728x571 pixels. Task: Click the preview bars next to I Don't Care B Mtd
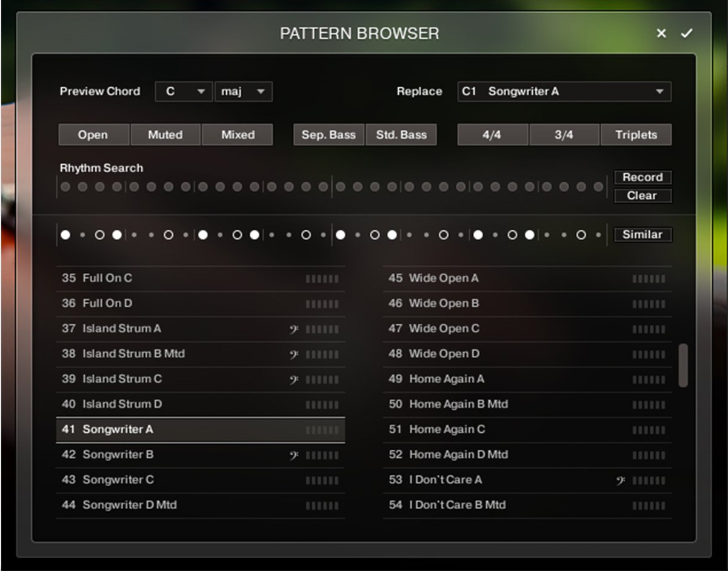point(647,505)
